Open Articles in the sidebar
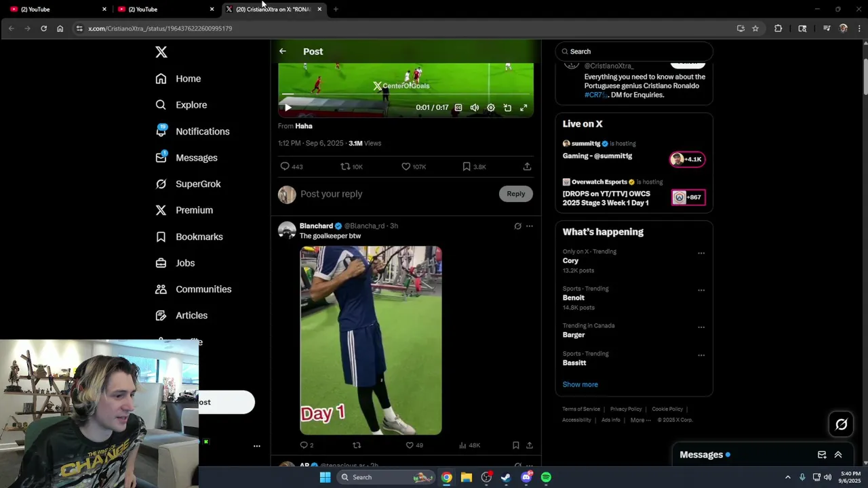This screenshot has width=868, height=488. pyautogui.click(x=182, y=315)
